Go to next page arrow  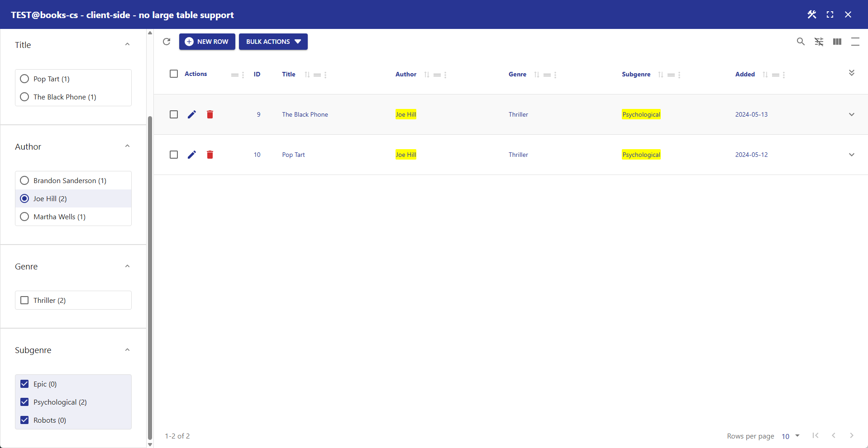tap(852, 435)
